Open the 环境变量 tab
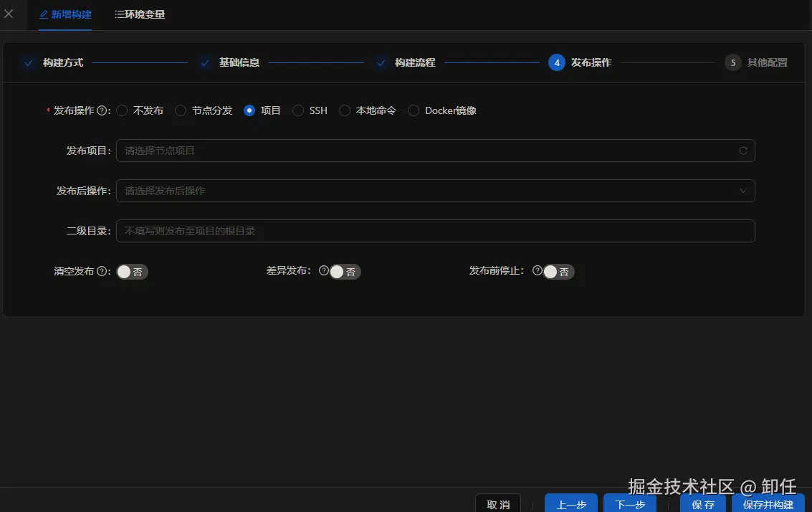The height and width of the screenshot is (512, 812). coord(139,14)
